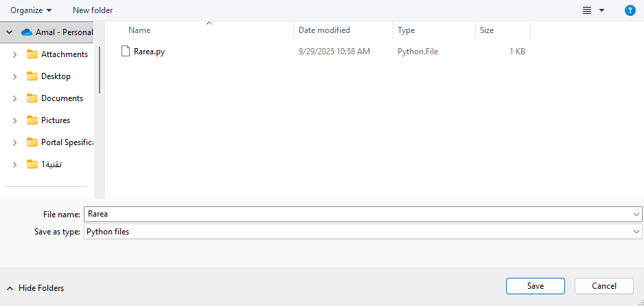Click the Rarea.py file icon

click(x=125, y=52)
